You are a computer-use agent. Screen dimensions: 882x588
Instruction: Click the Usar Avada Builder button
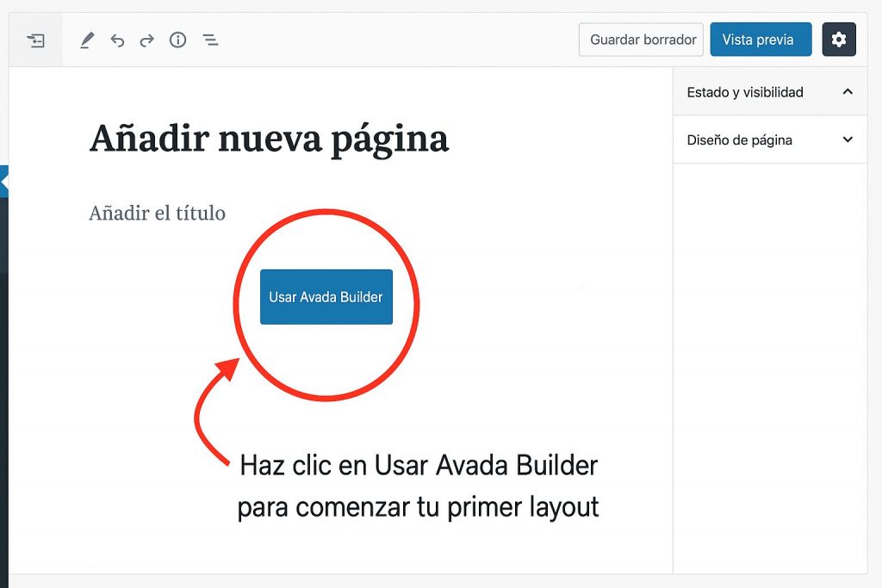click(x=326, y=296)
